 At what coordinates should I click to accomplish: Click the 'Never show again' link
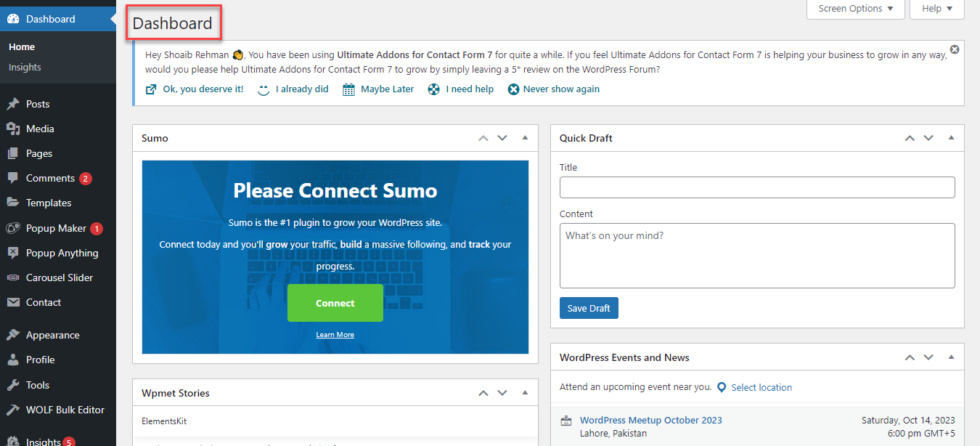pos(561,89)
